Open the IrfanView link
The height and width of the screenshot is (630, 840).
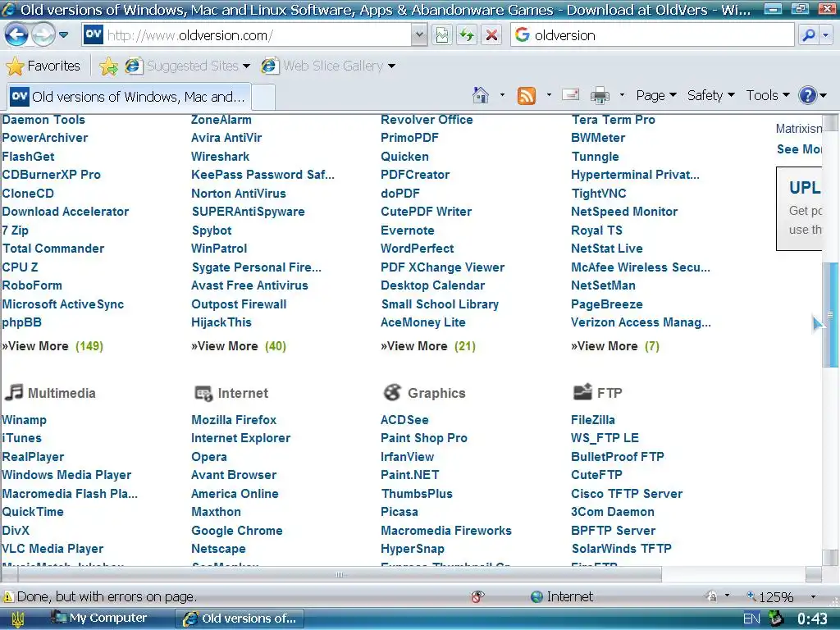pos(407,457)
